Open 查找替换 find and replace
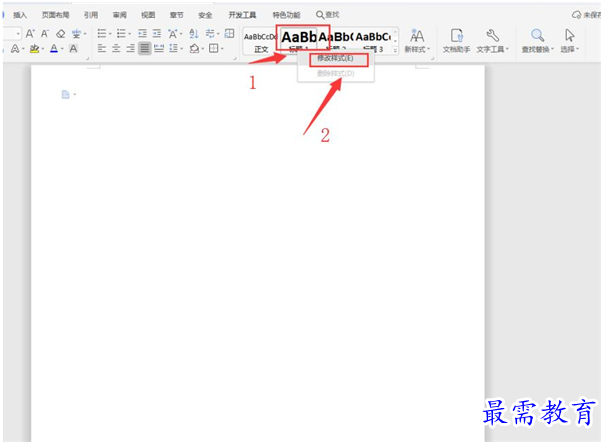 click(538, 41)
